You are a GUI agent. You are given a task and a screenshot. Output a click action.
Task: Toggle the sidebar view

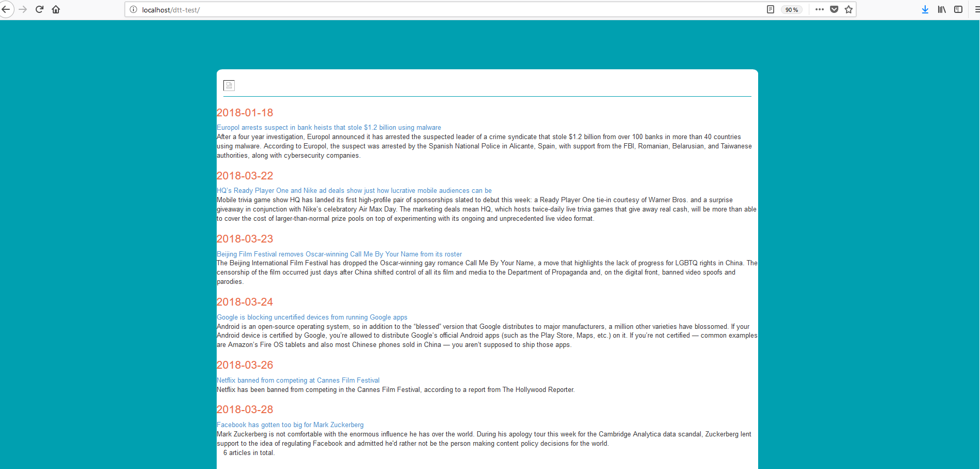pos(958,9)
